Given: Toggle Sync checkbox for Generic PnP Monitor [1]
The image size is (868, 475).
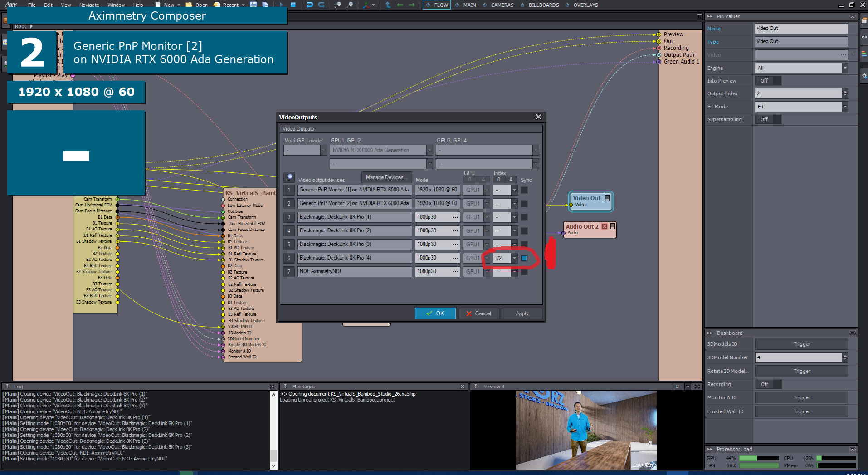Looking at the screenshot, I should [x=524, y=190].
